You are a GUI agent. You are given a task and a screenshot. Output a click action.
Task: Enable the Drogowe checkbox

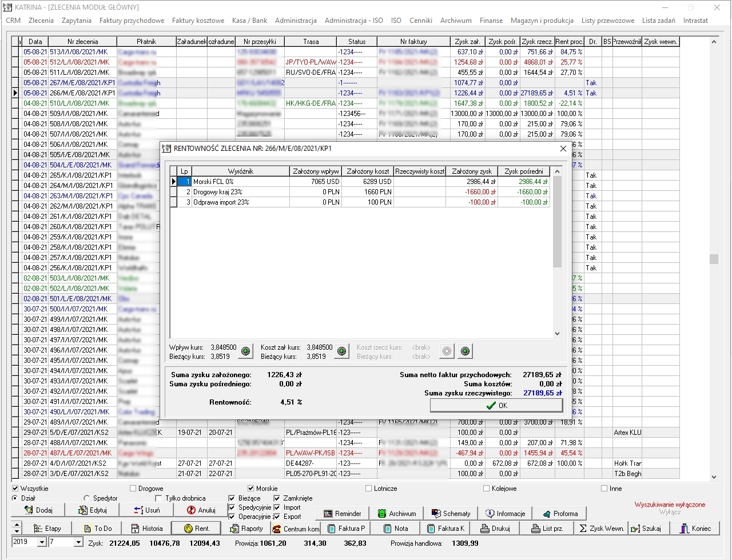(x=133, y=489)
